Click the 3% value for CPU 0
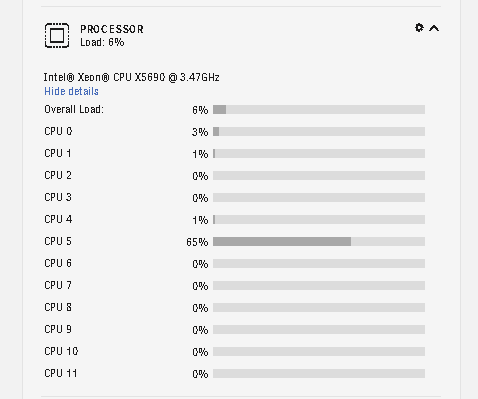This screenshot has width=478, height=399. (200, 132)
